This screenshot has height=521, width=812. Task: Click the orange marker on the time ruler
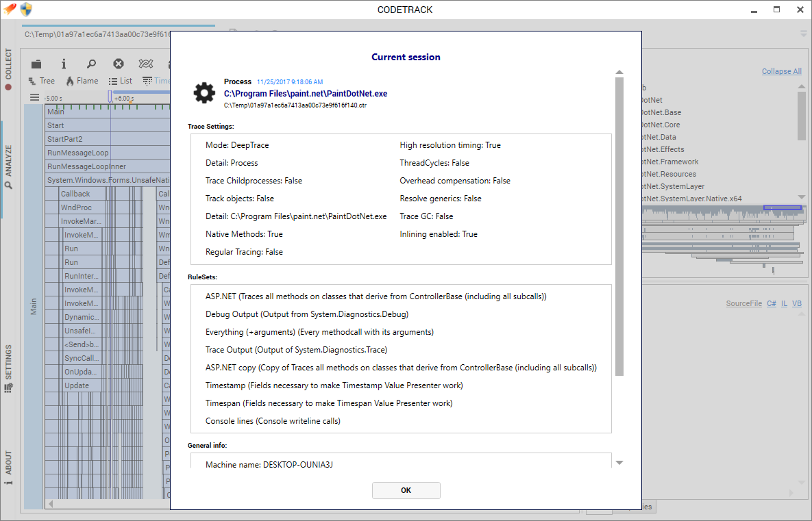[130, 102]
